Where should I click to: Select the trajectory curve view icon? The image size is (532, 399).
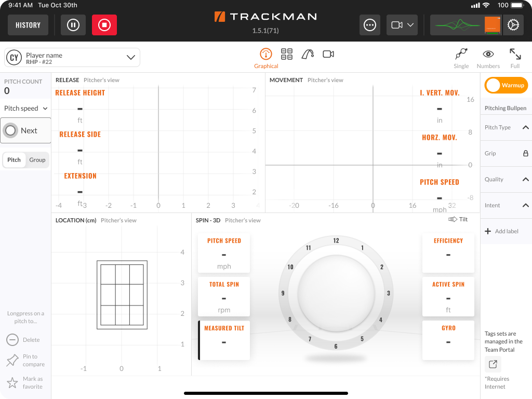click(308, 54)
